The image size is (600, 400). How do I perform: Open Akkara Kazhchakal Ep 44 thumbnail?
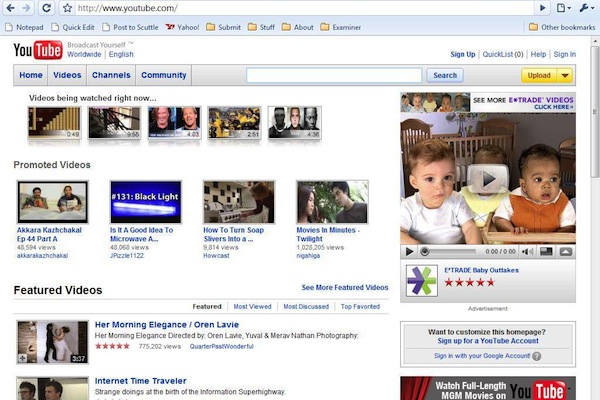[52, 202]
